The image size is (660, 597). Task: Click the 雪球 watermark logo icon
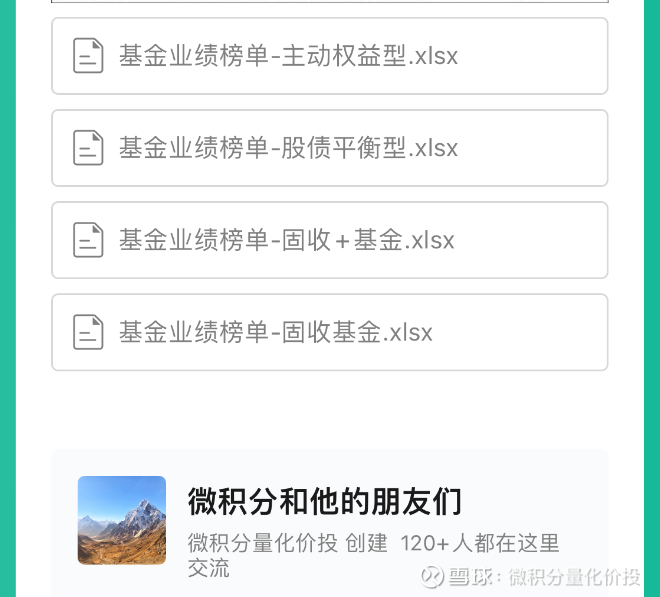click(x=432, y=577)
